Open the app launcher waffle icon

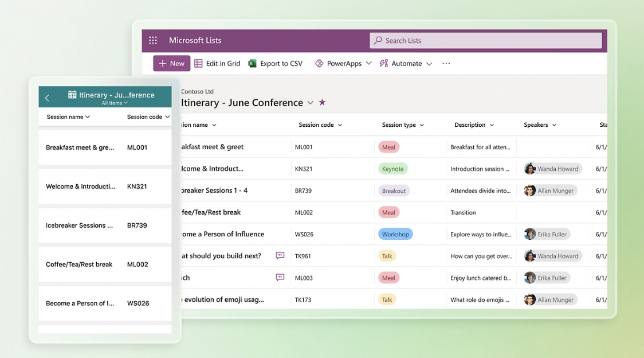(153, 40)
